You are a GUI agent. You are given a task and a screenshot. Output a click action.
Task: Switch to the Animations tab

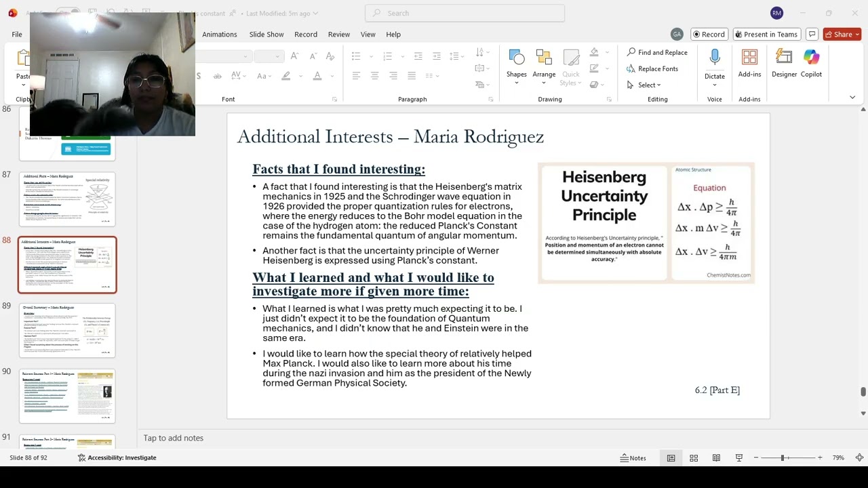[220, 35]
